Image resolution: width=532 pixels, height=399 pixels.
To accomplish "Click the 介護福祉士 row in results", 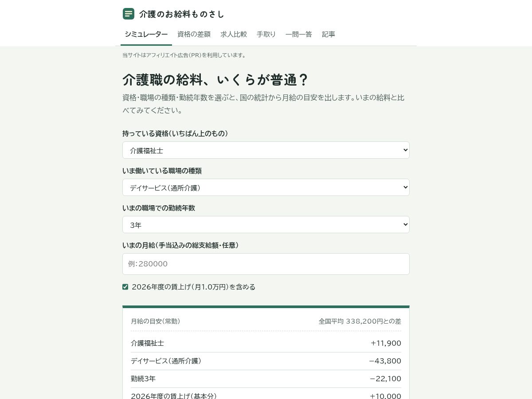I will [x=266, y=343].
